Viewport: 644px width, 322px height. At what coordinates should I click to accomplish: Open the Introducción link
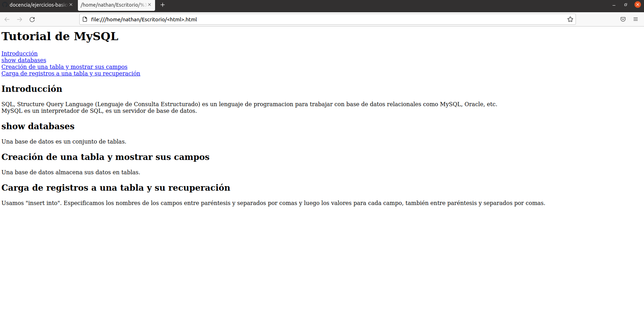point(20,53)
